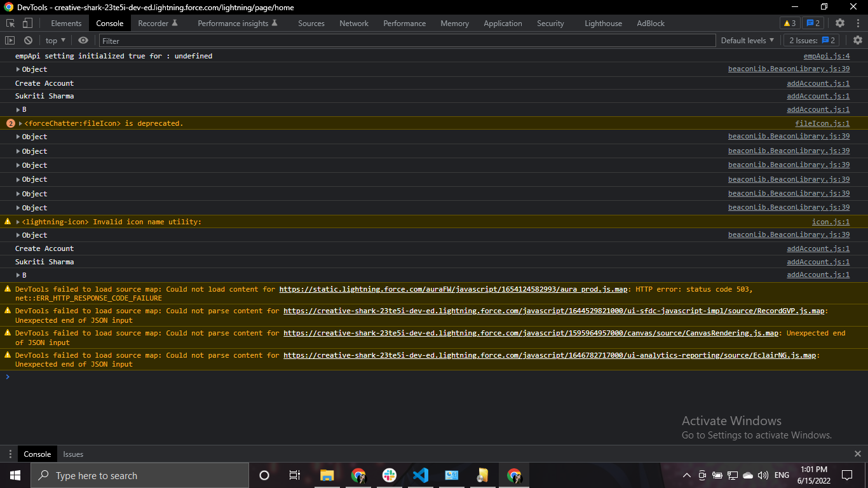Expand the lightning-icon invalid icon warning

18,222
